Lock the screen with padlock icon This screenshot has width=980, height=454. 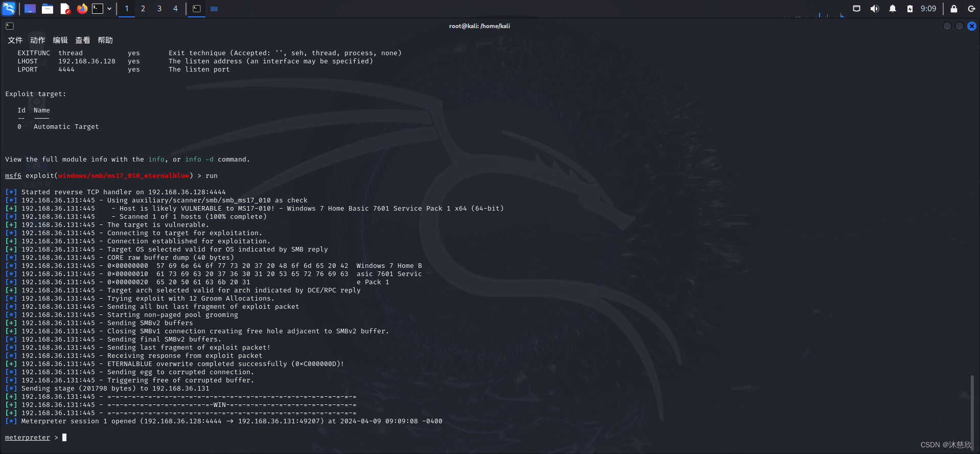[954, 9]
